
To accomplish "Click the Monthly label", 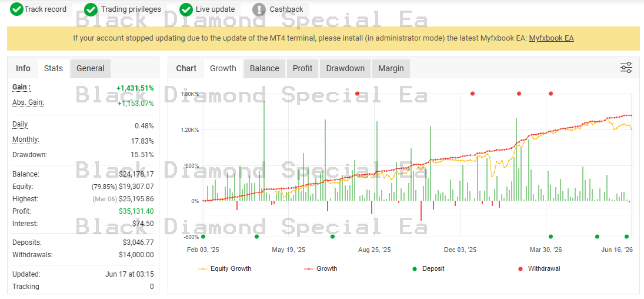I will 26,140.
